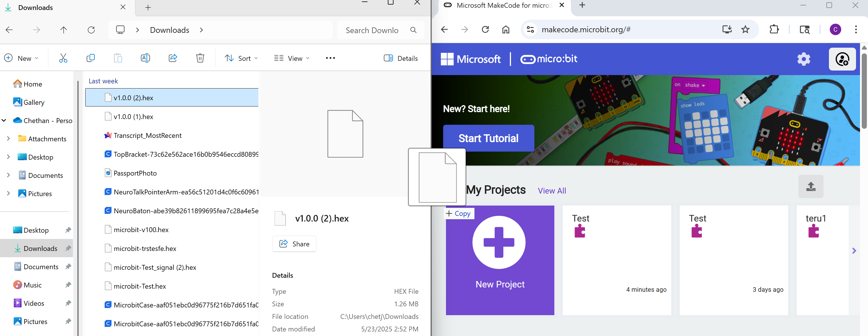
Task: Select Microsoft MakeCode Chrome tab
Action: (x=504, y=5)
